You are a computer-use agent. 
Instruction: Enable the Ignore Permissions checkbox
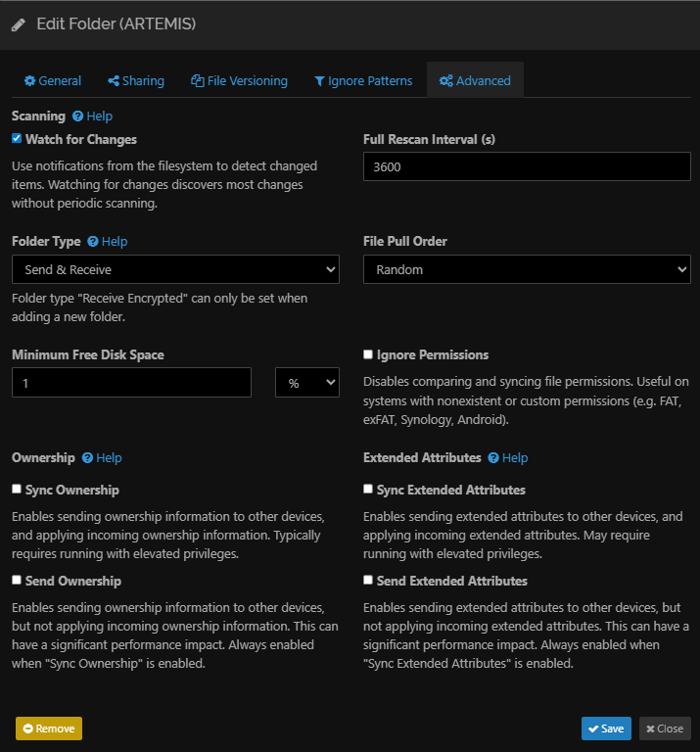tap(368, 354)
